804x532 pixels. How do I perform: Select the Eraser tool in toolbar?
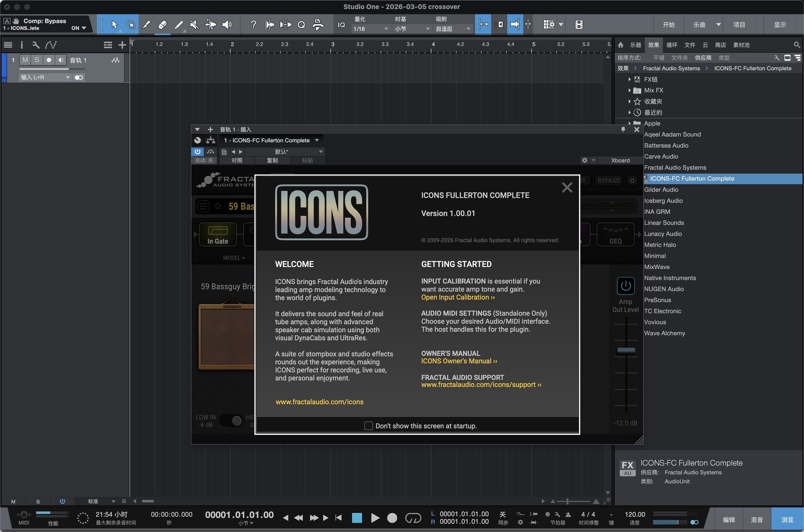[x=162, y=25]
